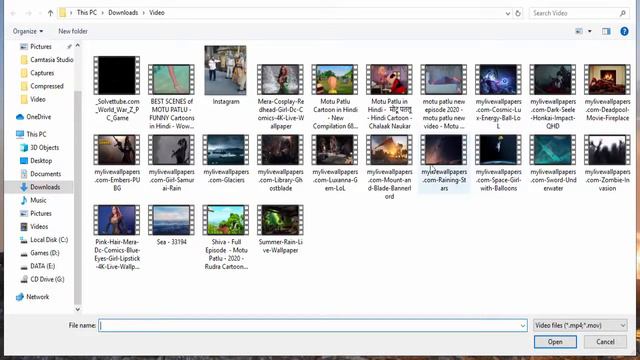Go up one folder level with the up arrow
This screenshot has width=640, height=360.
[x=50, y=13]
